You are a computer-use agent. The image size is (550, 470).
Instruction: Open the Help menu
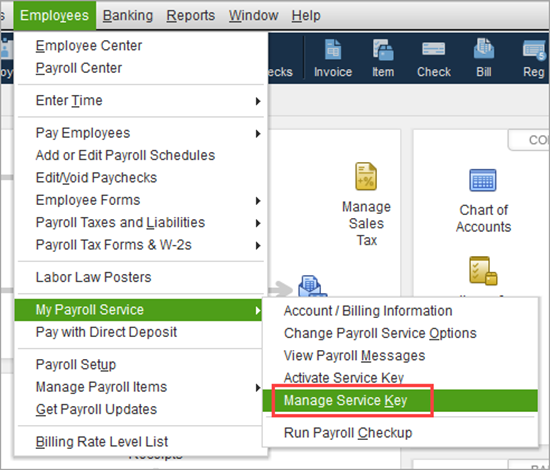pyautogui.click(x=306, y=15)
